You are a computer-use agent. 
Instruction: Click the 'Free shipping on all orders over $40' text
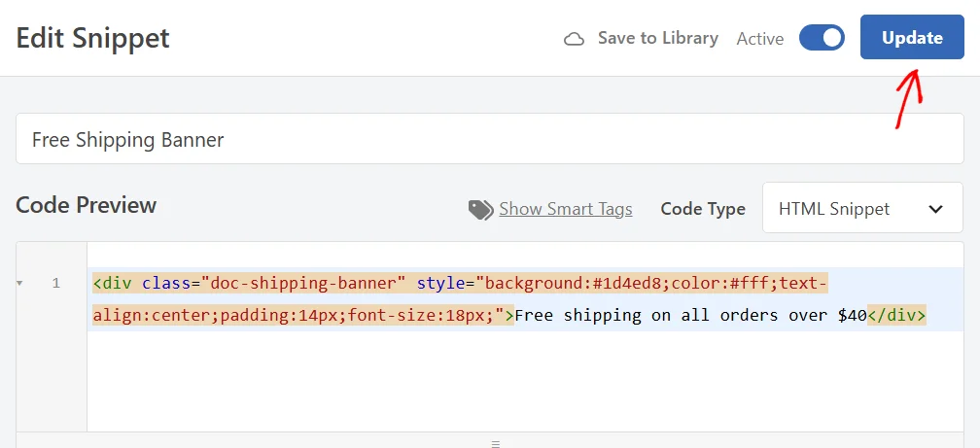690,316
